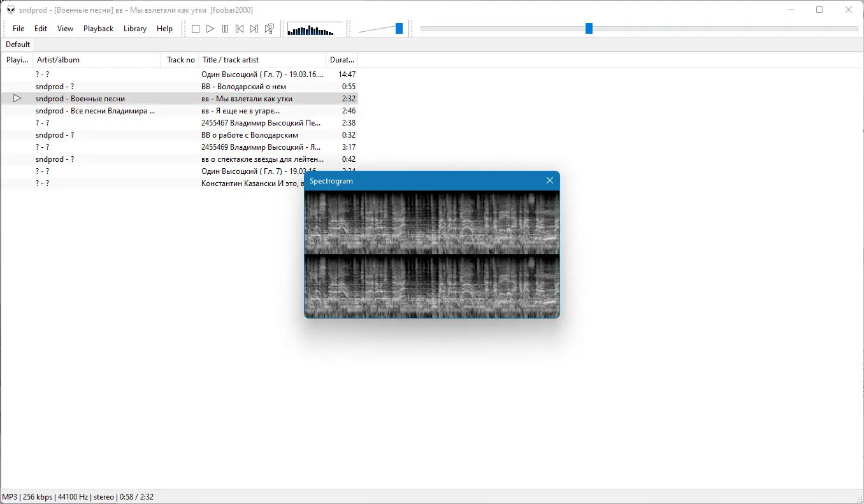
Task: Click the 2:46 duration cell
Action: pos(349,111)
